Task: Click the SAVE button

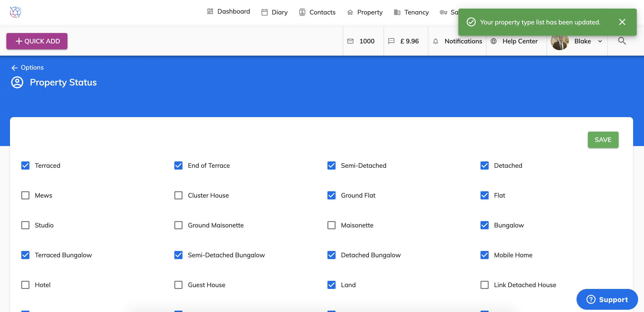Action: click(603, 139)
